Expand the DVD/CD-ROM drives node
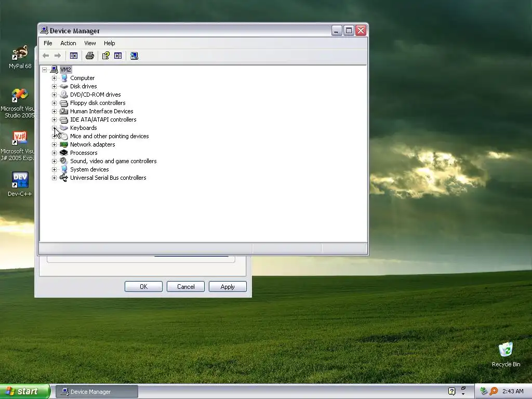The height and width of the screenshot is (399, 532). [x=54, y=95]
